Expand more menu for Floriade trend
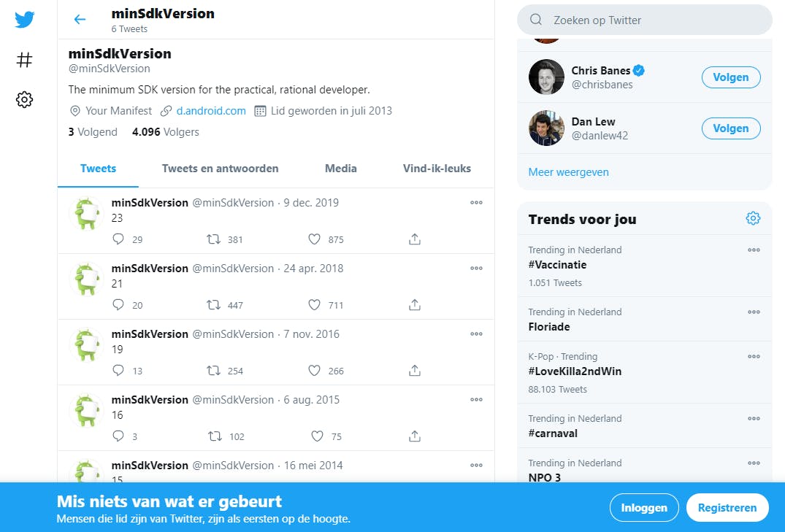The image size is (785, 532). (x=754, y=312)
